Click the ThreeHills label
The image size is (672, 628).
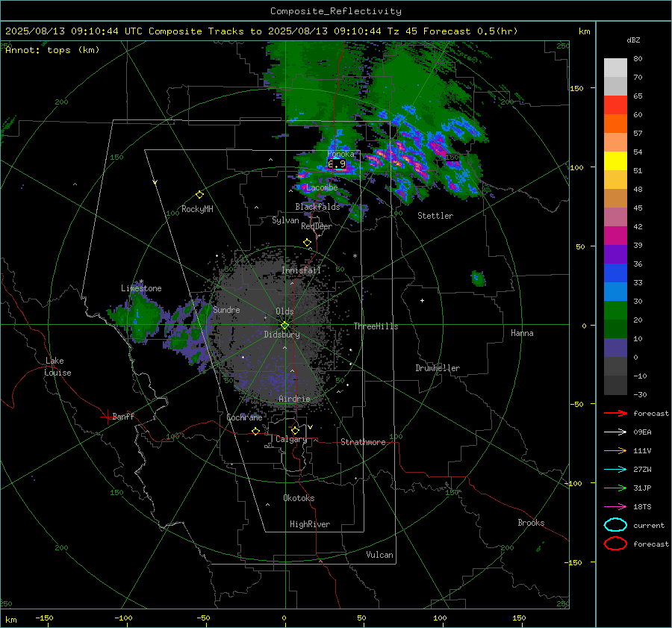point(376,326)
